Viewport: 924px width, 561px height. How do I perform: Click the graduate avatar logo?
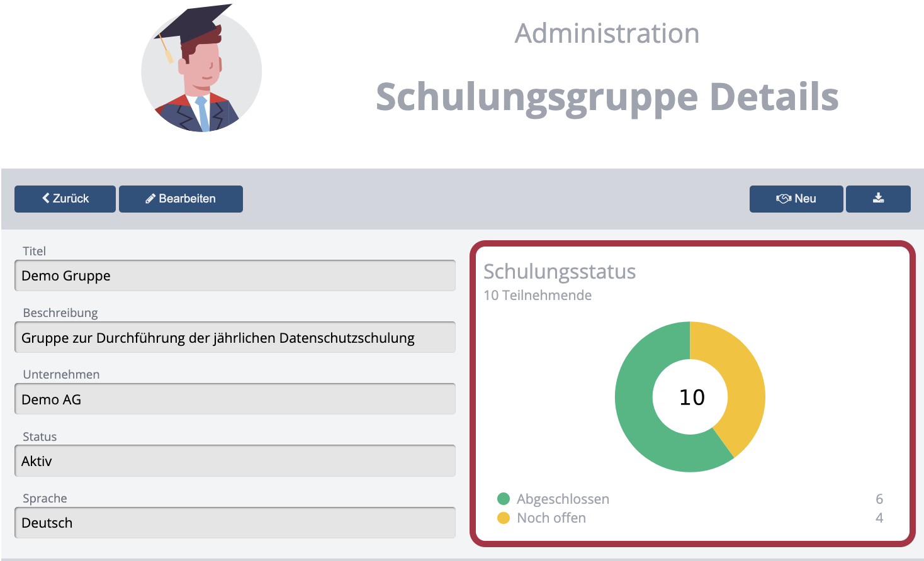coord(201,70)
